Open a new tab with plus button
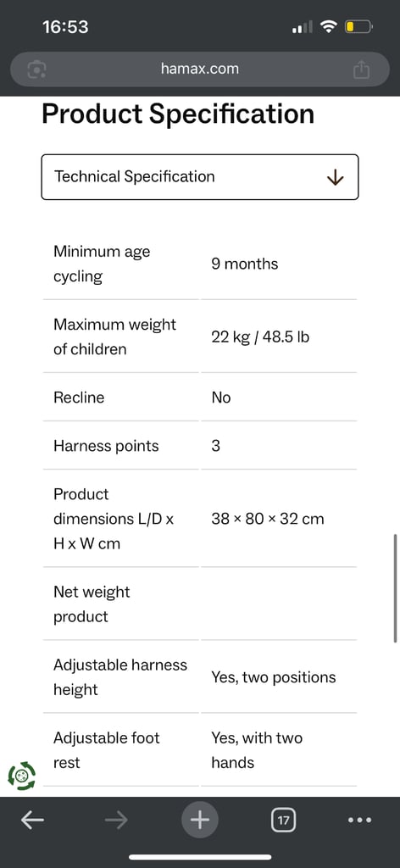The height and width of the screenshot is (868, 400). (x=200, y=820)
